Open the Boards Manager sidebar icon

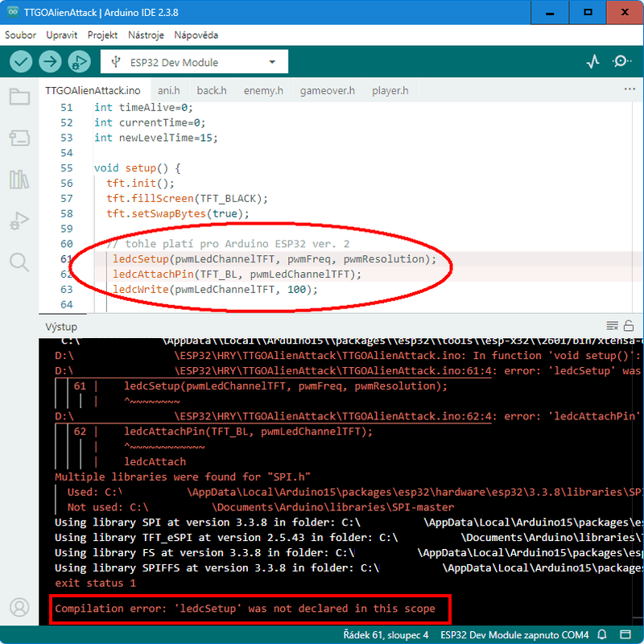tap(19, 138)
